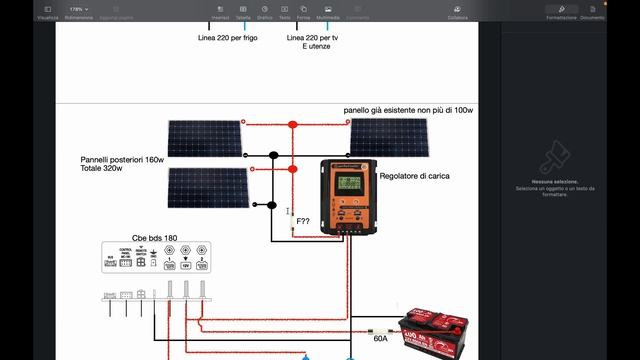The height and width of the screenshot is (360, 640).
Task: Select the Cbe bds 180 connector diagram
Action: (x=156, y=257)
